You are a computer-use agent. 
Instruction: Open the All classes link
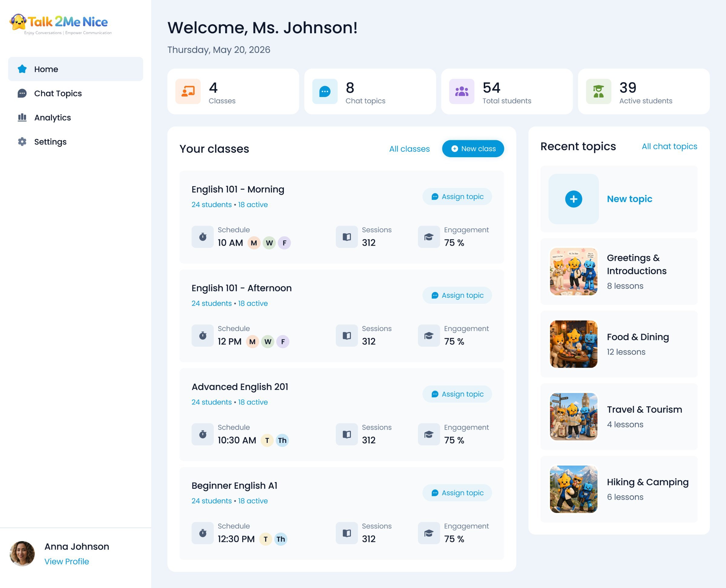[409, 149]
